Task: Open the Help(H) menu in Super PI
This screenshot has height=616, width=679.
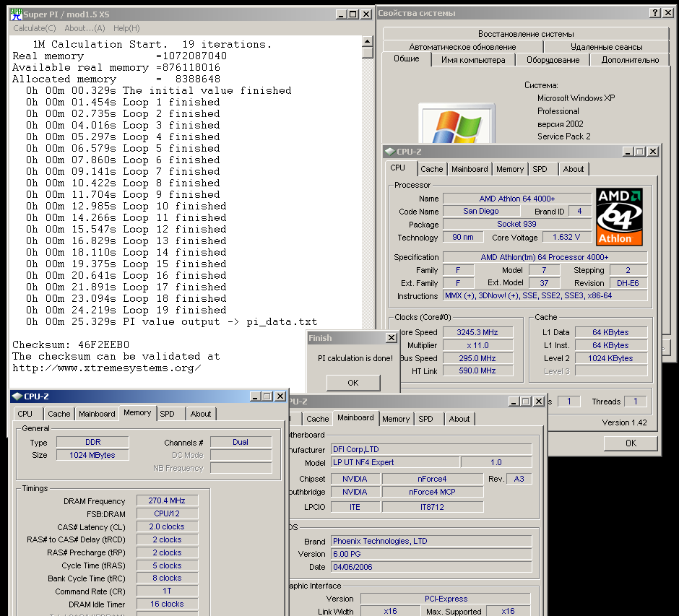Action: tap(126, 28)
